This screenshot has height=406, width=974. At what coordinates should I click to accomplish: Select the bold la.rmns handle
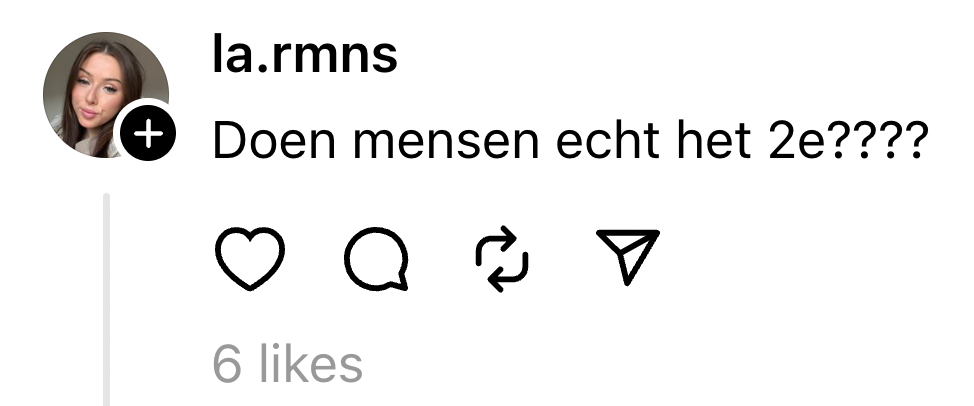[x=305, y=54]
